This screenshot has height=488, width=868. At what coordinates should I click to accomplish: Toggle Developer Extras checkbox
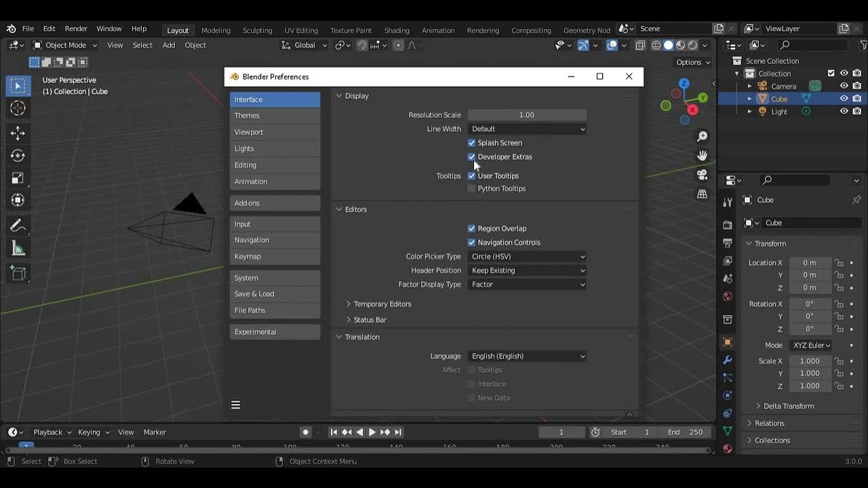point(471,157)
